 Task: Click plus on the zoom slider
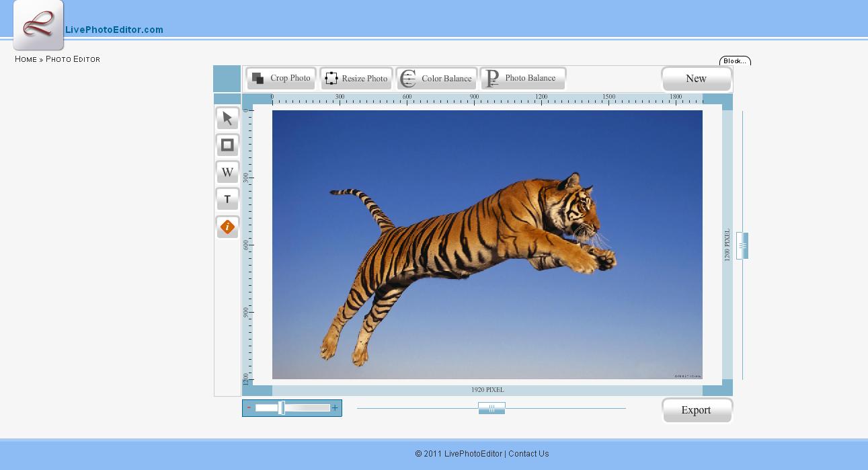[335, 407]
